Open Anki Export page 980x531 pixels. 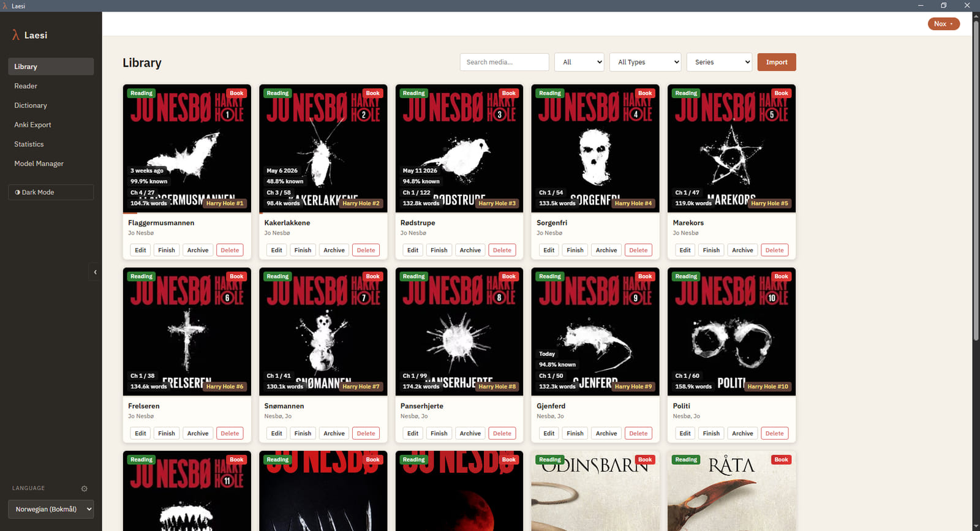[x=51, y=125]
